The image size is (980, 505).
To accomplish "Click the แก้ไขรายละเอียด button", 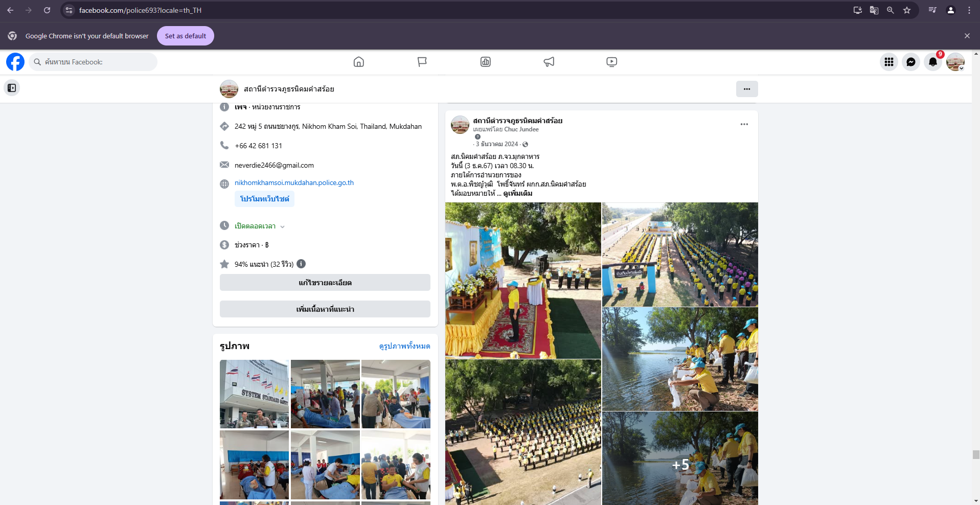I will point(325,283).
